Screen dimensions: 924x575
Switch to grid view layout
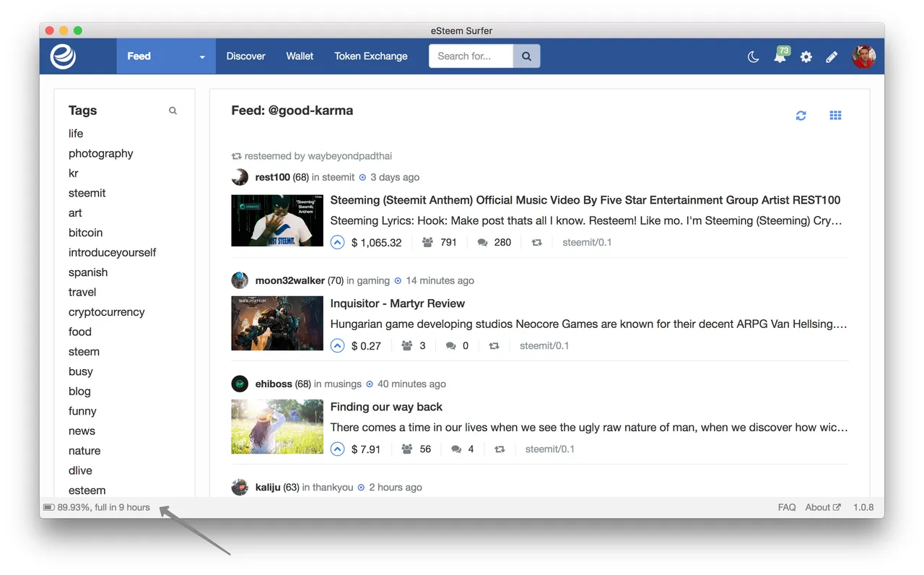pos(835,116)
